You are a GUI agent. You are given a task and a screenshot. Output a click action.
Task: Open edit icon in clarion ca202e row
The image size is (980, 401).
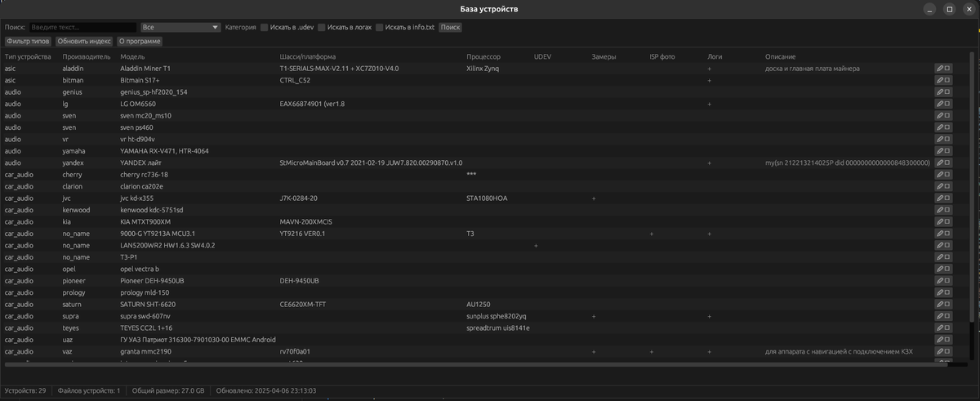943,186
